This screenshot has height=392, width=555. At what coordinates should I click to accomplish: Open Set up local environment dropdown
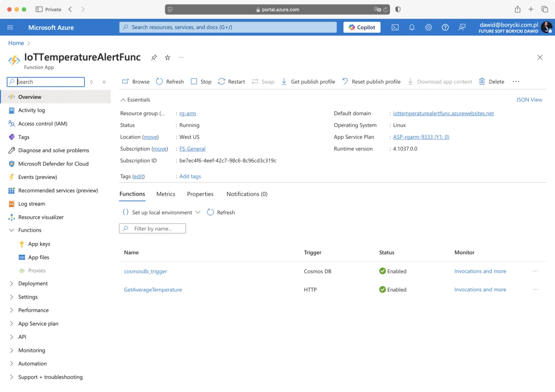coord(161,212)
